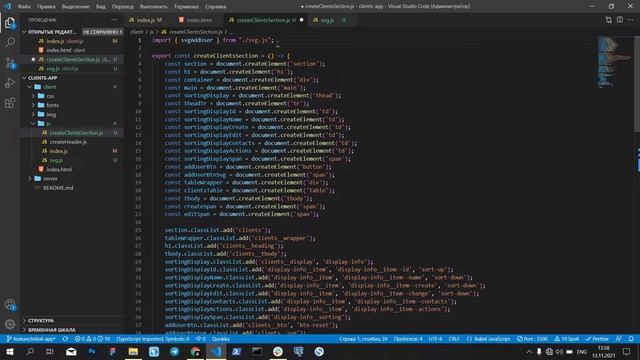Split the editor to the right
Viewport: 640px width, 360px height.
620,20
